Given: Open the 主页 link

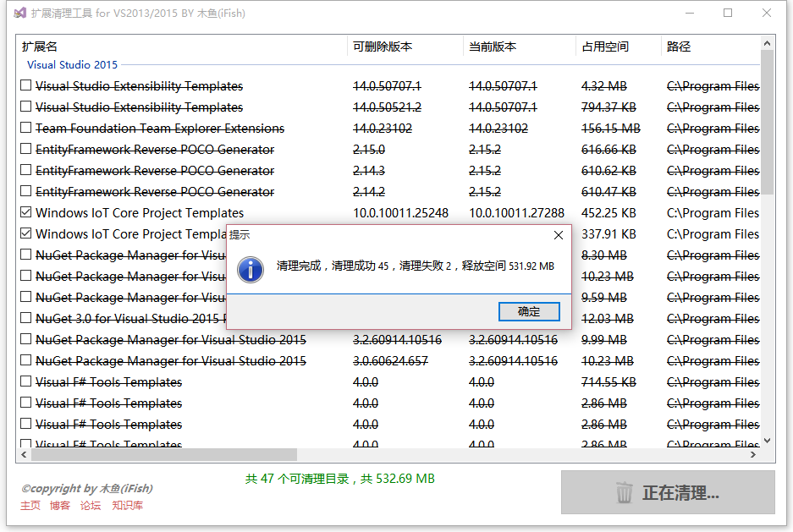Looking at the screenshot, I should [x=30, y=507].
